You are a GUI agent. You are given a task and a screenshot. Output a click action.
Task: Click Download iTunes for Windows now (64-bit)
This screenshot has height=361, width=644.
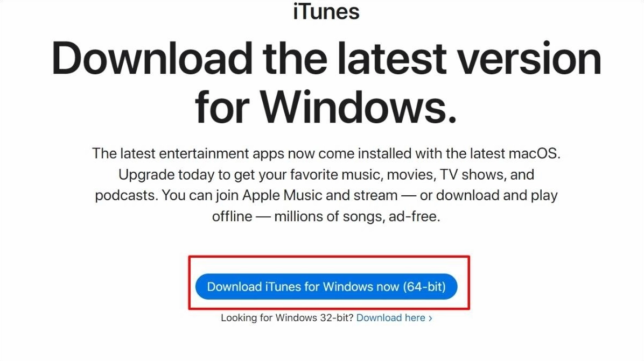(x=326, y=286)
